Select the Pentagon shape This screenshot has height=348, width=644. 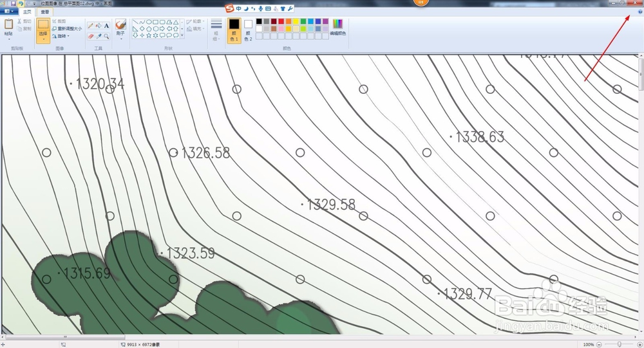pyautogui.click(x=149, y=29)
